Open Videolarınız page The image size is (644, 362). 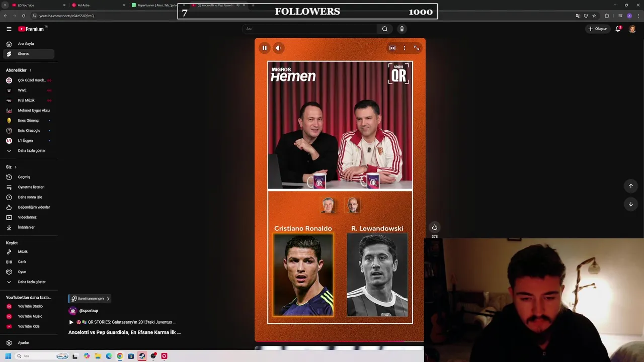(29, 217)
